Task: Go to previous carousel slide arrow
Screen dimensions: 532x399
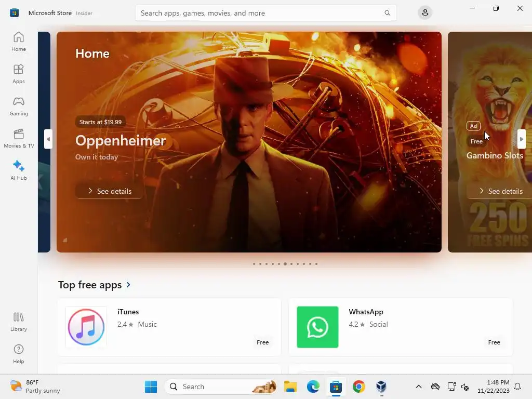Action: coord(48,139)
